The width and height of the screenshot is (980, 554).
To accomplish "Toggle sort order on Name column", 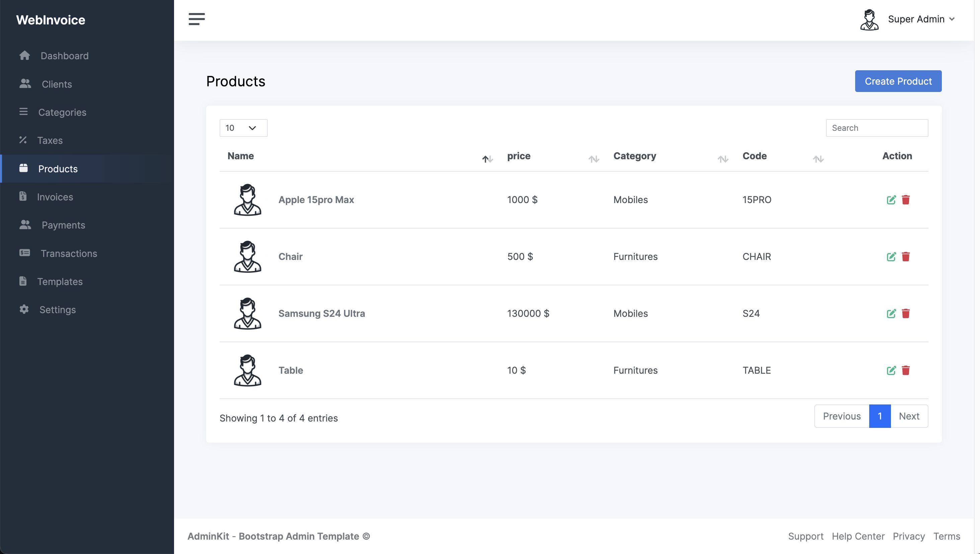I will 487,159.
